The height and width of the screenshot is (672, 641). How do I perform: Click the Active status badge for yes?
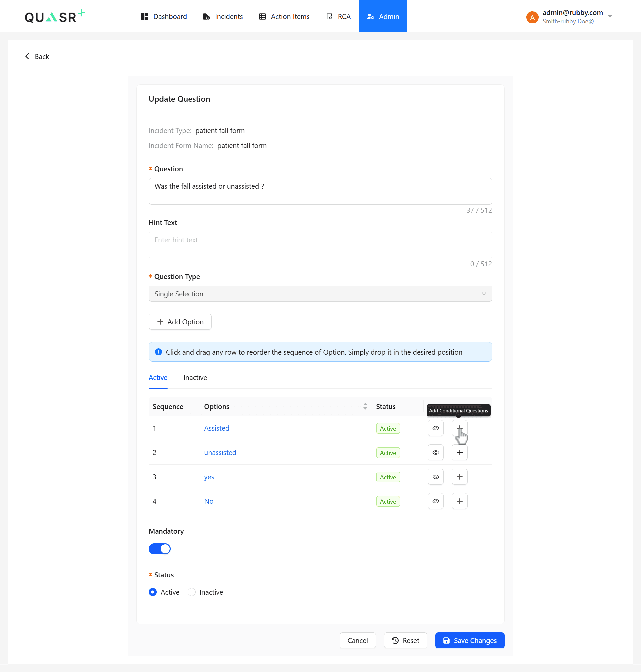[x=388, y=477]
